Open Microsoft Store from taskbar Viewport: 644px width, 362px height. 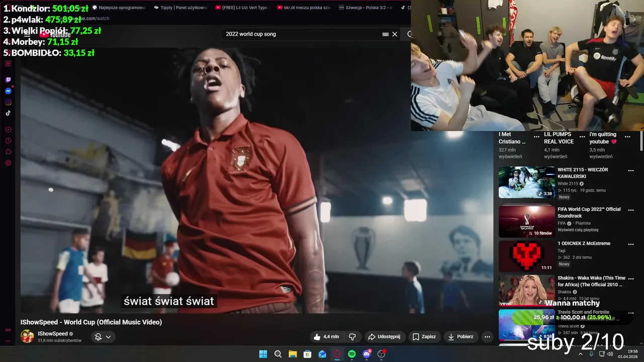(307, 354)
